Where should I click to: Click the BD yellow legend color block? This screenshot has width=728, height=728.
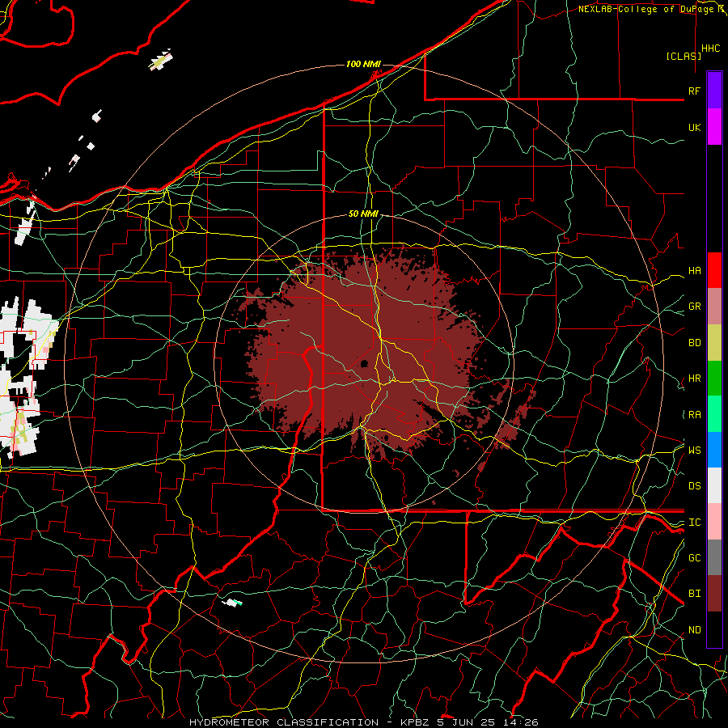point(714,342)
